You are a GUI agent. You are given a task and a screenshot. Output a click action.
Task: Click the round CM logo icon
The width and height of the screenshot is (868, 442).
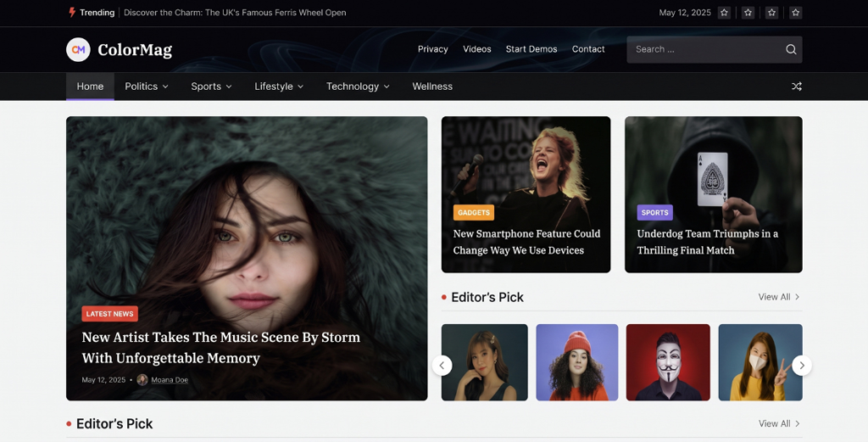coord(78,49)
